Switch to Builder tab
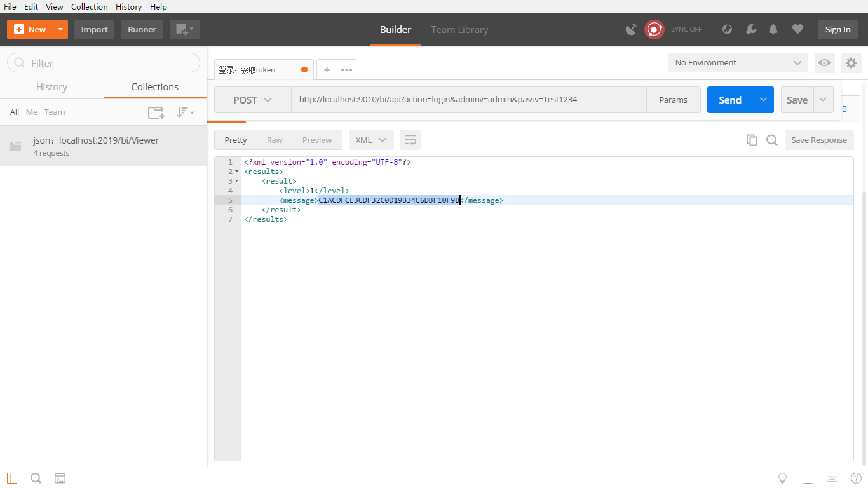Viewport: 868px width, 488px height. click(395, 29)
